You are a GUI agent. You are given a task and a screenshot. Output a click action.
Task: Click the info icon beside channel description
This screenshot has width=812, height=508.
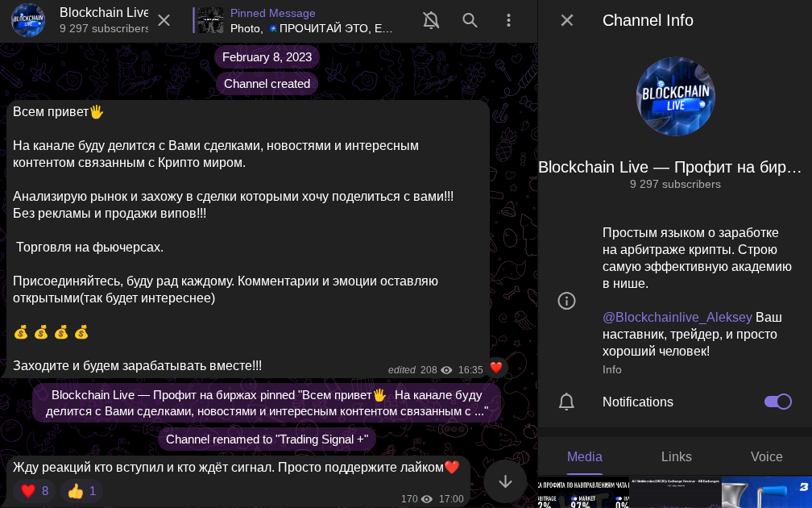tap(566, 301)
